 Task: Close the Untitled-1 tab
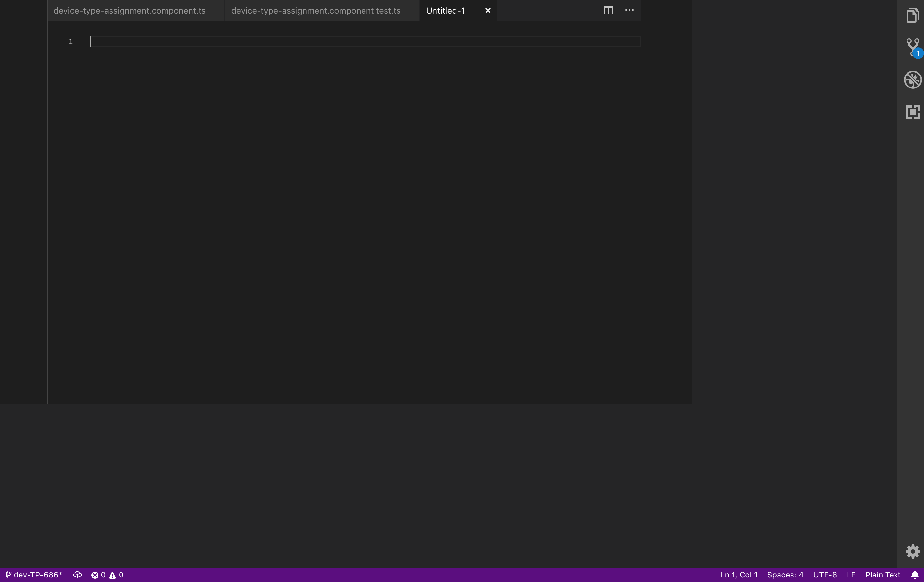tap(487, 10)
